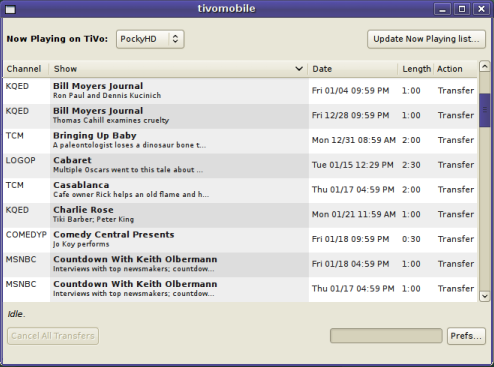Viewport: 494px width, 367px height.
Task: Click the scrollbar down arrow
Action: coord(485,296)
